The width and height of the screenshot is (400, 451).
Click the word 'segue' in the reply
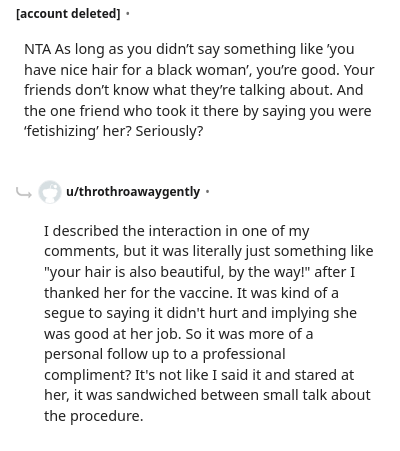[x=64, y=313]
